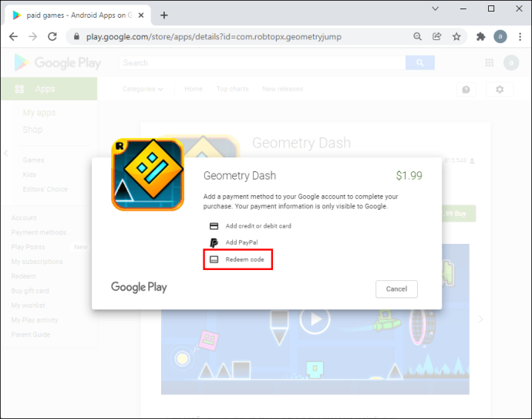Expand the Categories dropdown
The height and width of the screenshot is (419, 532).
[x=143, y=89]
